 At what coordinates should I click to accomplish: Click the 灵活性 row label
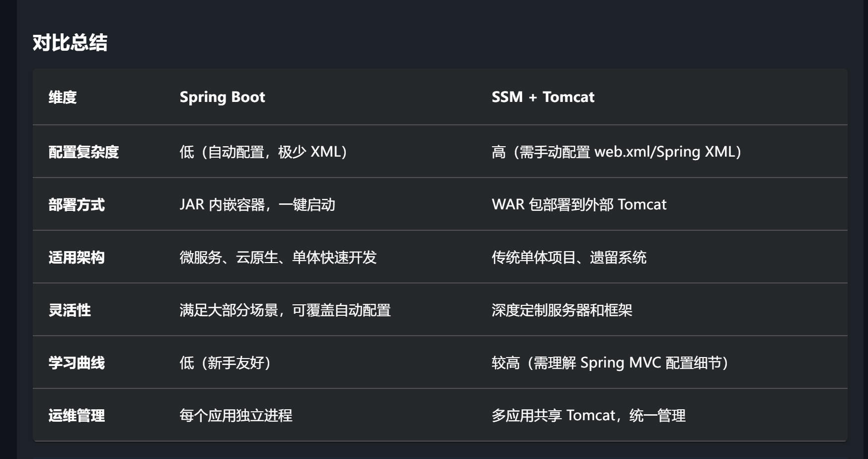point(70,310)
